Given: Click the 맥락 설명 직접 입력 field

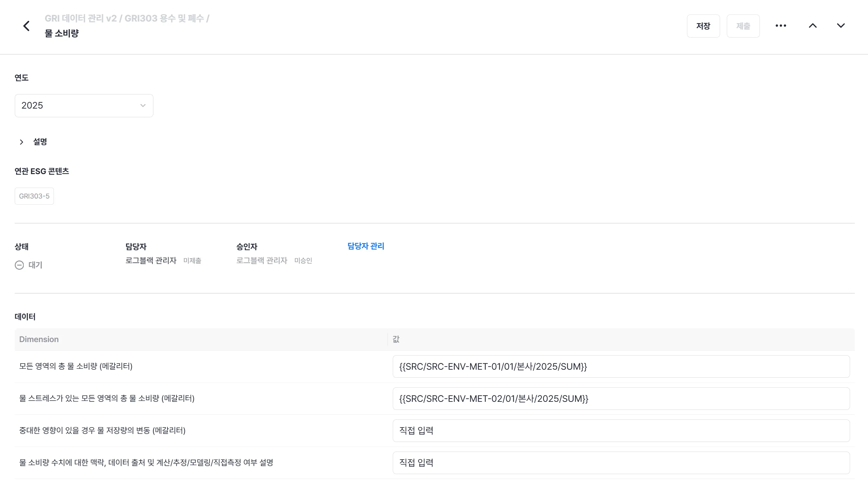Looking at the screenshot, I should pos(621,463).
